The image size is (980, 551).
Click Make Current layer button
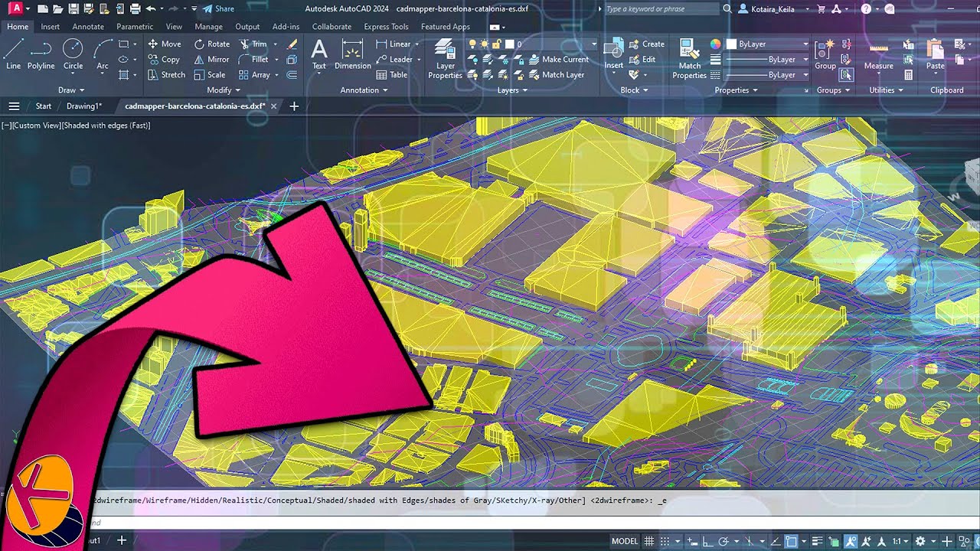pyautogui.click(x=559, y=60)
